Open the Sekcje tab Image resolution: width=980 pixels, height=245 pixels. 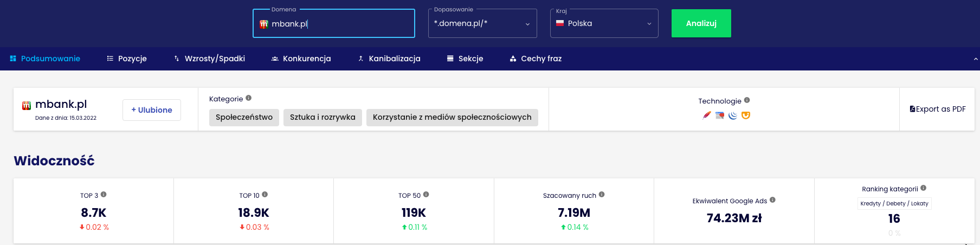465,59
